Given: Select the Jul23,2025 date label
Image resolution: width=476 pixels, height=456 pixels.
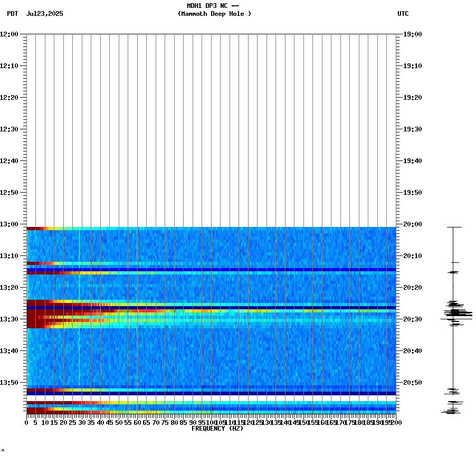Looking at the screenshot, I should (x=44, y=14).
